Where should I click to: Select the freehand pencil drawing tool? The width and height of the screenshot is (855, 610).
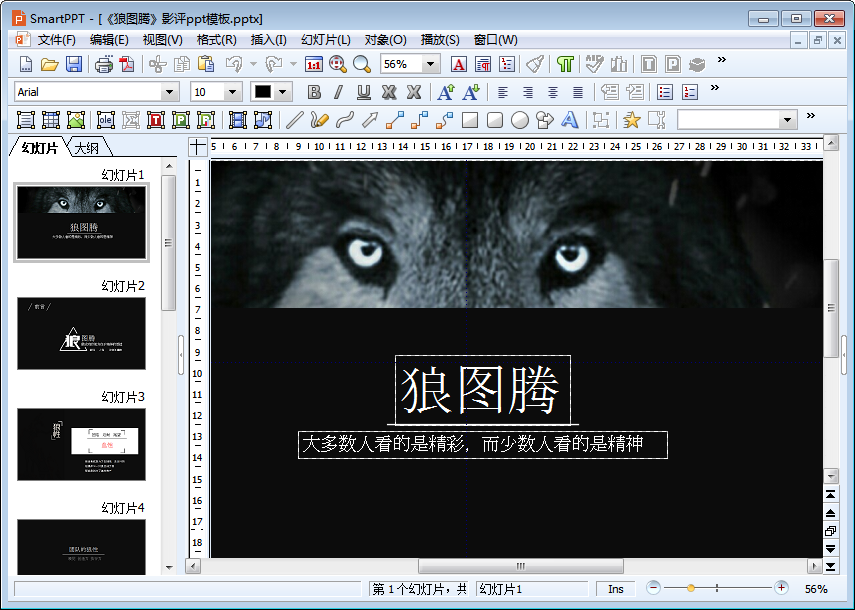click(320, 120)
